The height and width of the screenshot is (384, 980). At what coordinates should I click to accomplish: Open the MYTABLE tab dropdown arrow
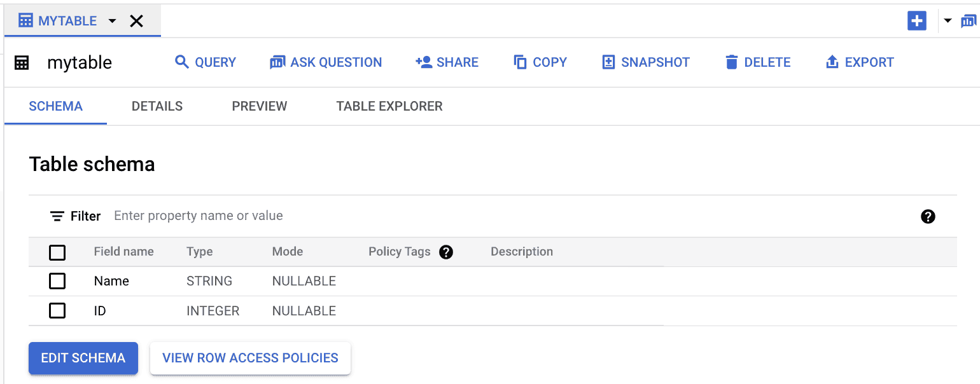tap(112, 20)
